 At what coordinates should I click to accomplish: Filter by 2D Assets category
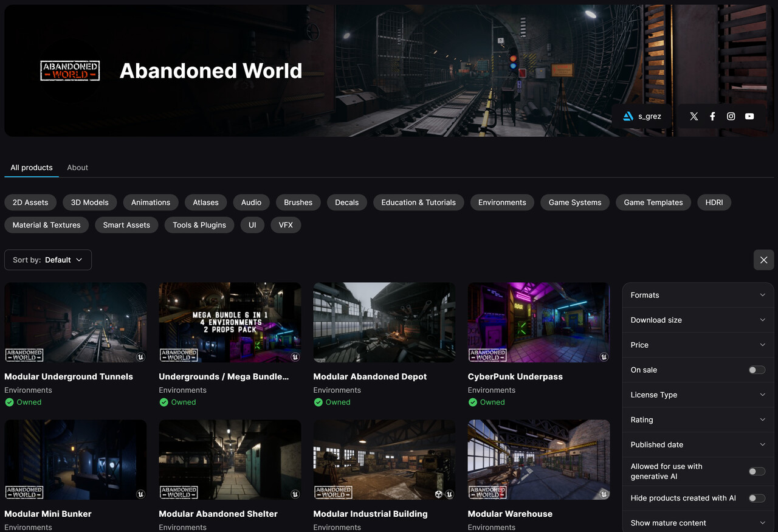point(30,202)
